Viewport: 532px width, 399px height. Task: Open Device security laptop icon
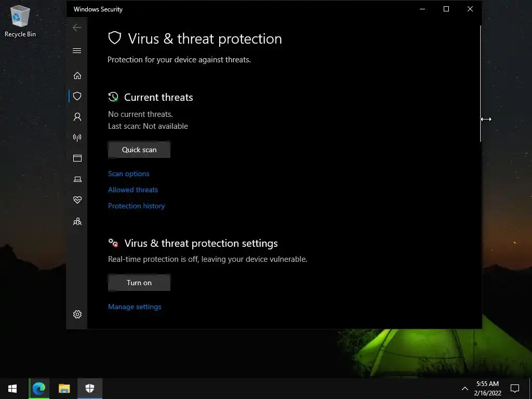tap(77, 179)
